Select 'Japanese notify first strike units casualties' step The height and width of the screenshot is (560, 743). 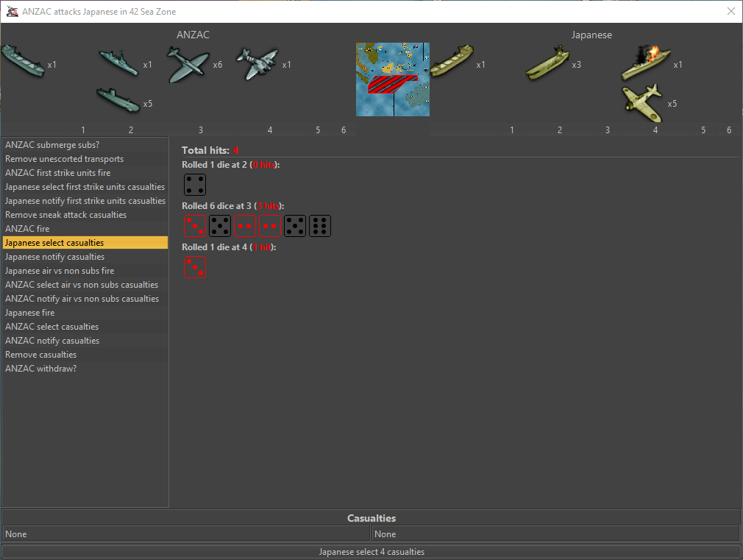[x=85, y=201]
